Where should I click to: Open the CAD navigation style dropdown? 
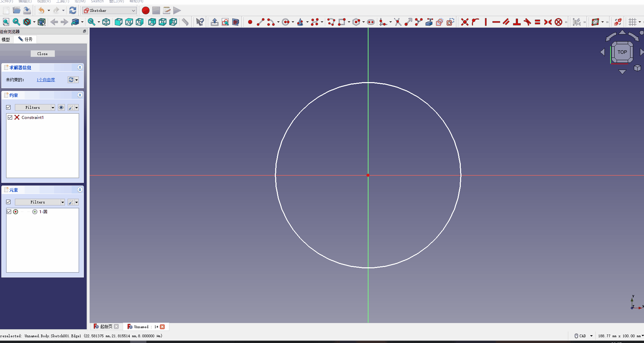coord(584,336)
